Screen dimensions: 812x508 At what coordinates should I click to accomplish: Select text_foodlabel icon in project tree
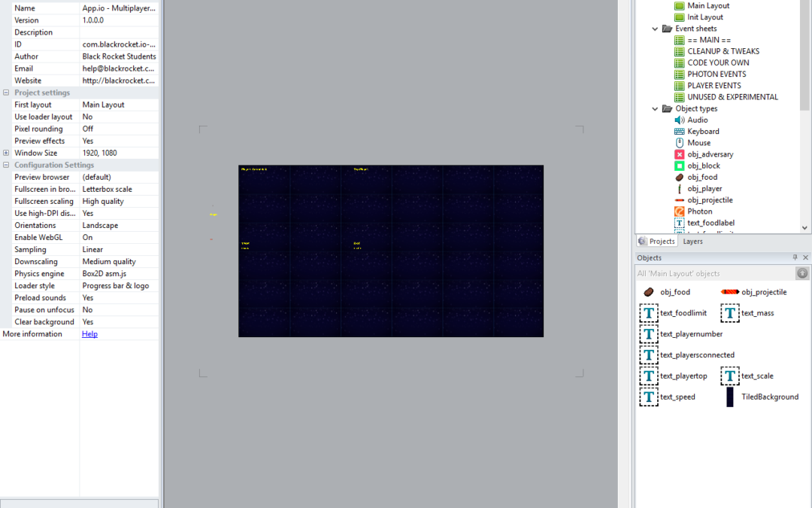[x=679, y=223]
